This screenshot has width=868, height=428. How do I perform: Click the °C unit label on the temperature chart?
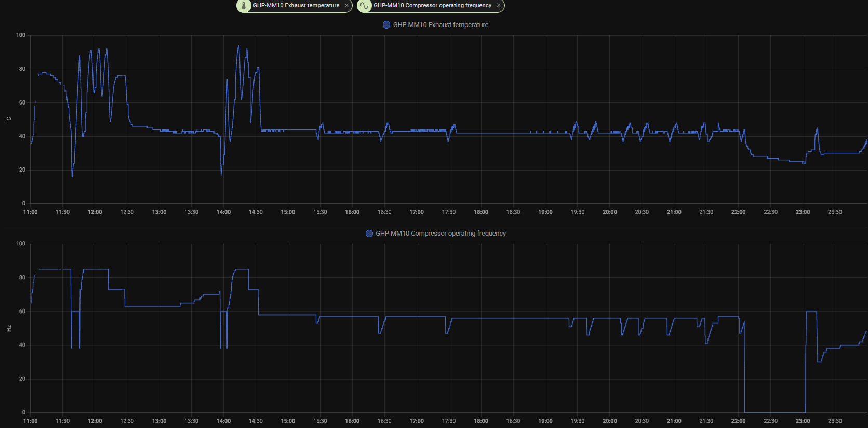(9, 120)
